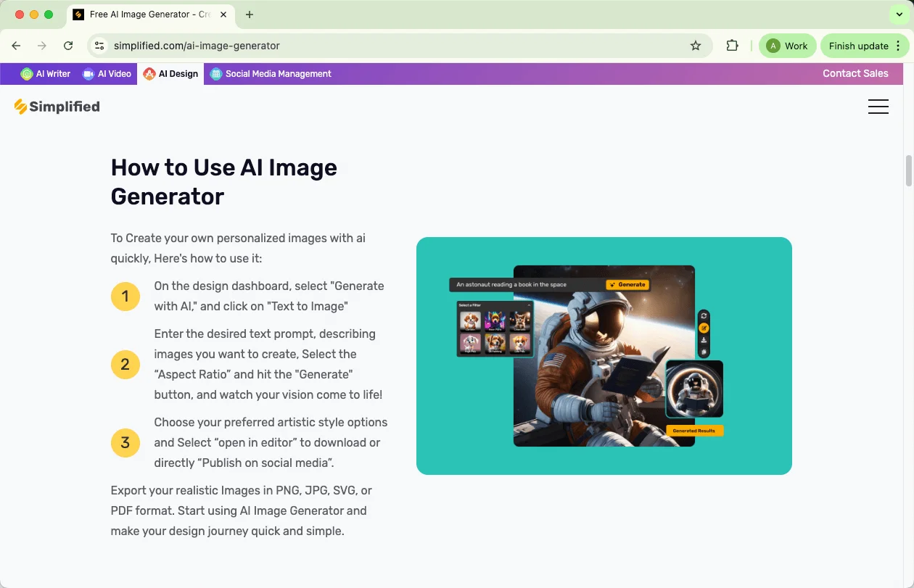This screenshot has width=914, height=588.
Task: Open the Work profile menu
Action: (787, 46)
